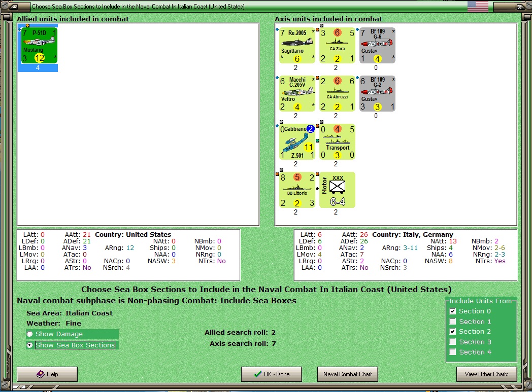The image size is (532, 392).
Task: Click Axis NTrs value Yes
Action: tap(500, 261)
